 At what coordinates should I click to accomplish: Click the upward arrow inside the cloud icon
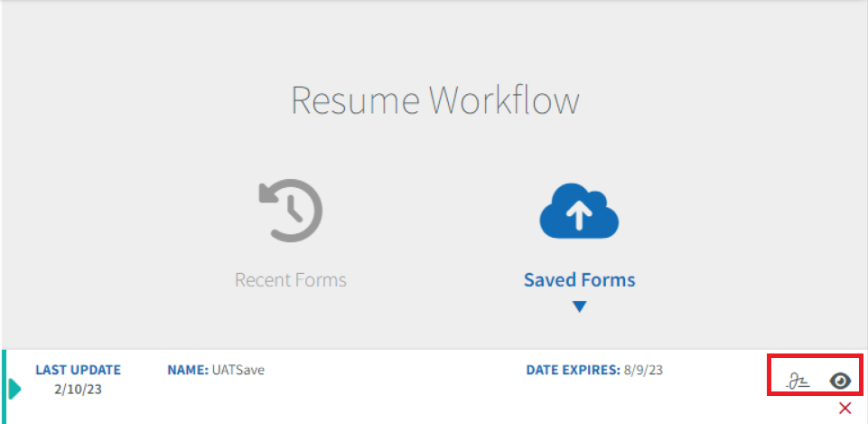(579, 212)
